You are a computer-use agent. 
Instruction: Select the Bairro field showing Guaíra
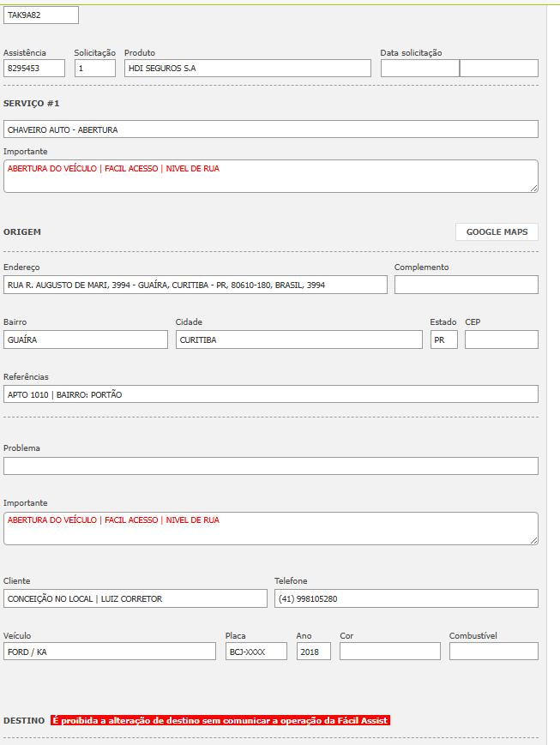point(86,339)
